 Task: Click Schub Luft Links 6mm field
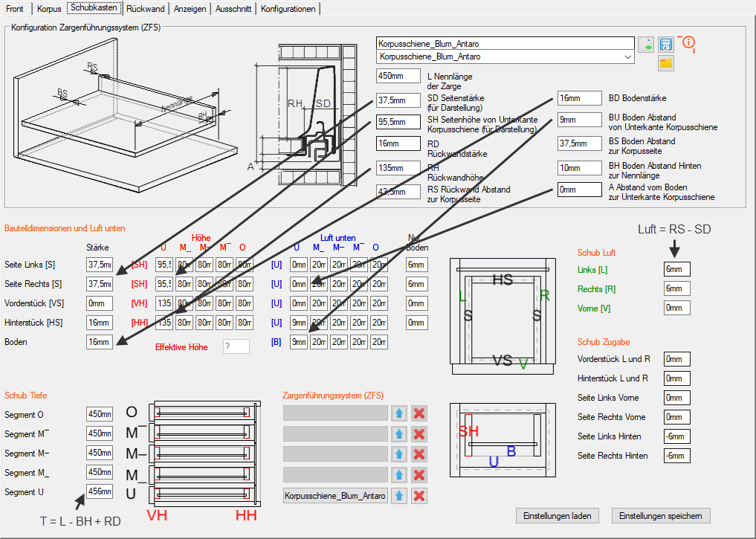pos(677,269)
